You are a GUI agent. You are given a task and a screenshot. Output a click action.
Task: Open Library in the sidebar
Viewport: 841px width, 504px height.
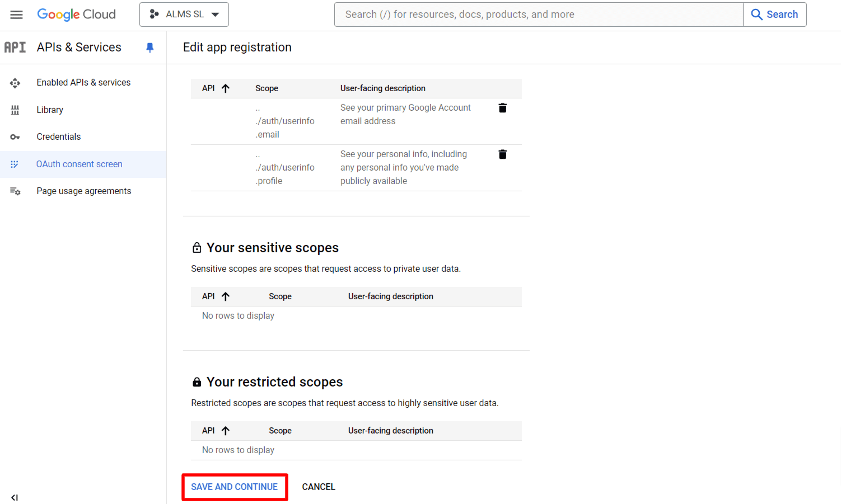tap(50, 110)
